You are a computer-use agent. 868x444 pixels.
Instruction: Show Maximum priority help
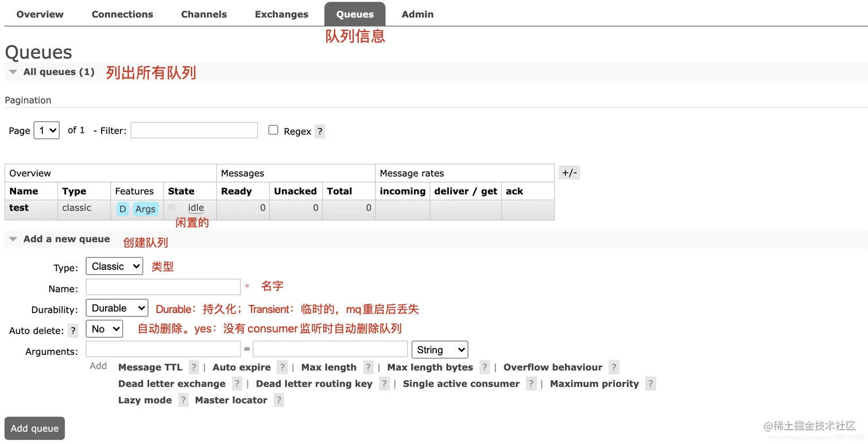point(650,384)
